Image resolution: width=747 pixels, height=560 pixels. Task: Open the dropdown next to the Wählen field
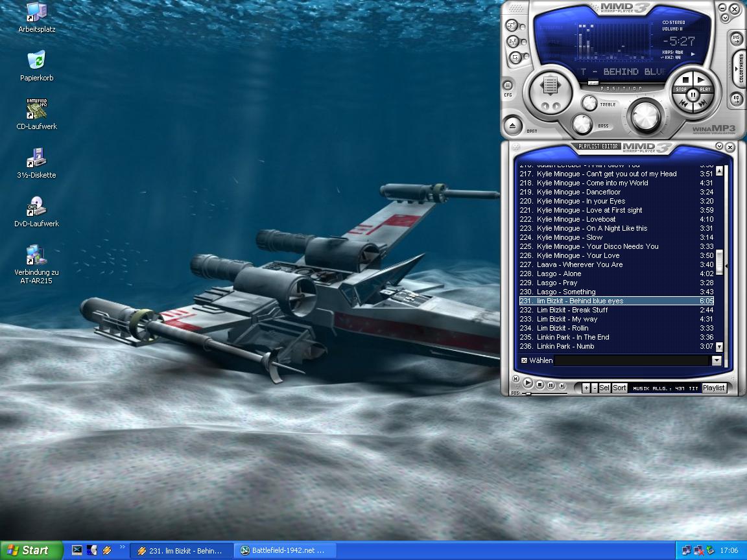717,360
